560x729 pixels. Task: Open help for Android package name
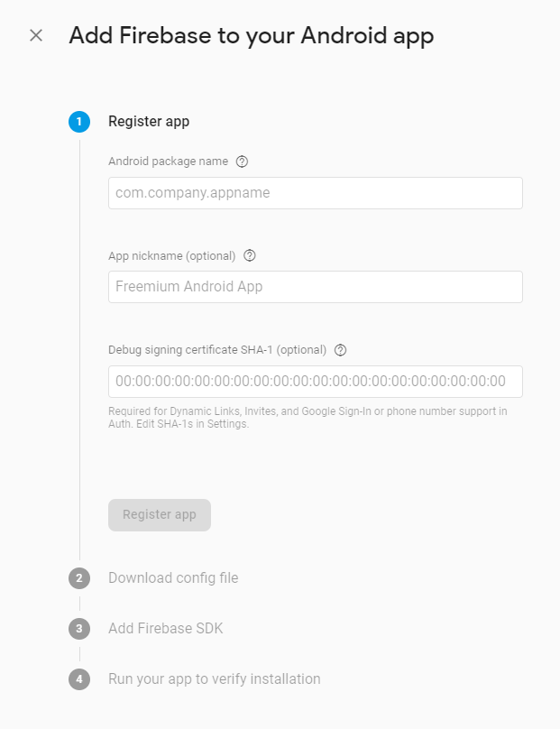(x=242, y=161)
